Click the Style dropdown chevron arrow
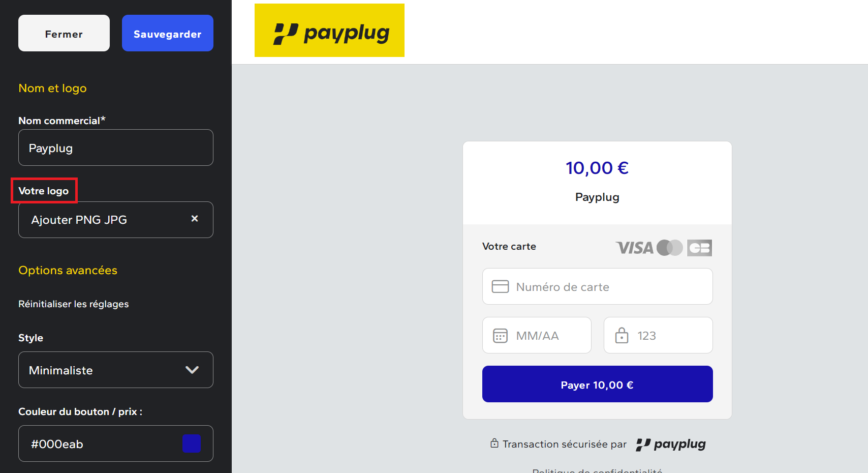The width and height of the screenshot is (868, 473). [x=192, y=370]
